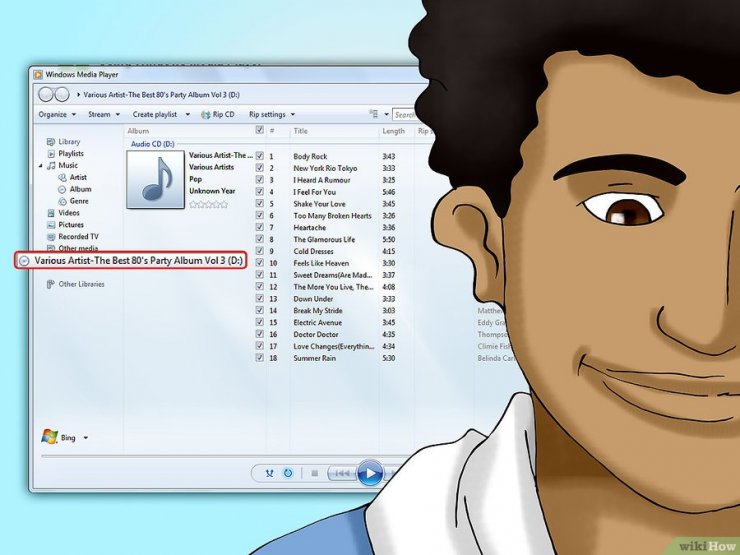Select Various Artist-The Best 80's Party Album entry

(x=131, y=261)
